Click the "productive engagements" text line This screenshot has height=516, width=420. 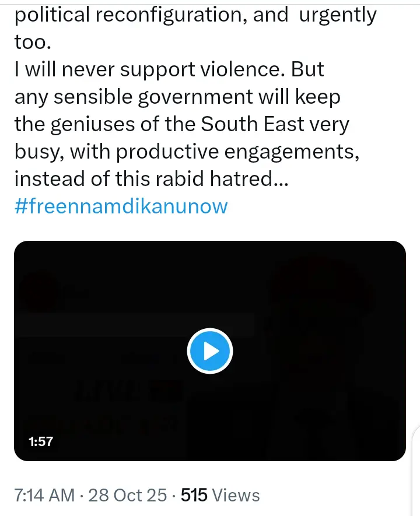188,152
